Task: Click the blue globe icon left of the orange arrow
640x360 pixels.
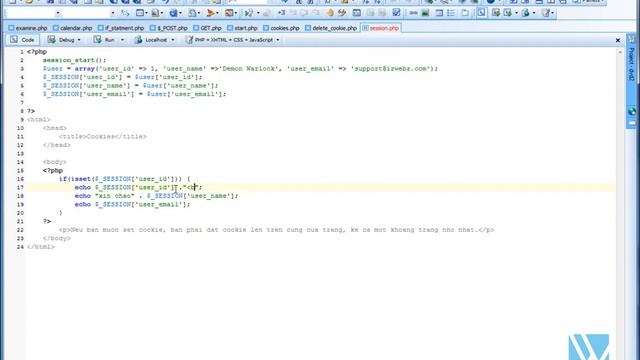Action: [x=173, y=13]
